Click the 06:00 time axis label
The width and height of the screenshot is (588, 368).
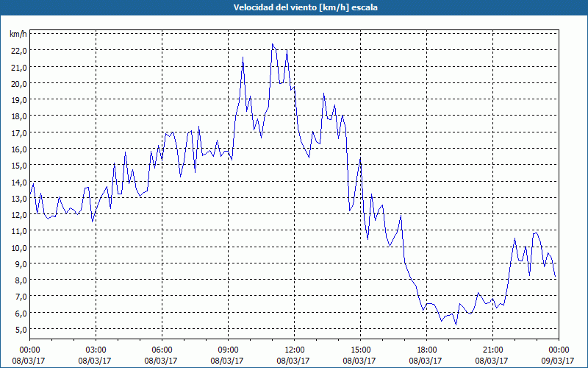[x=162, y=350]
